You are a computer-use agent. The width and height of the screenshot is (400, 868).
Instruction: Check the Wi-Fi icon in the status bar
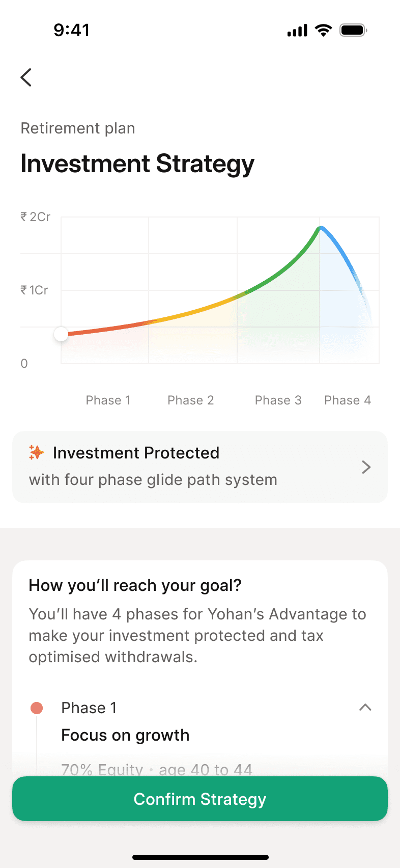[323, 30]
